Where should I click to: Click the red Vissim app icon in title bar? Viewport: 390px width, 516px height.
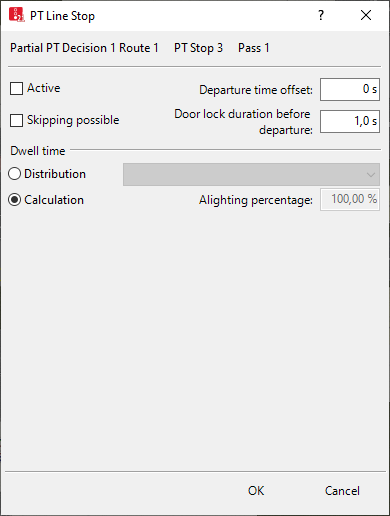[17, 15]
